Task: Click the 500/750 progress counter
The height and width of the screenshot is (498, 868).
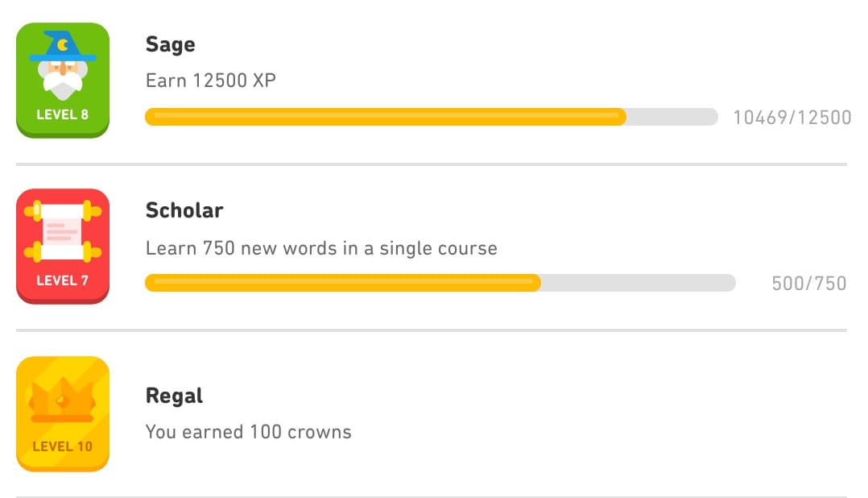Action: point(808,284)
